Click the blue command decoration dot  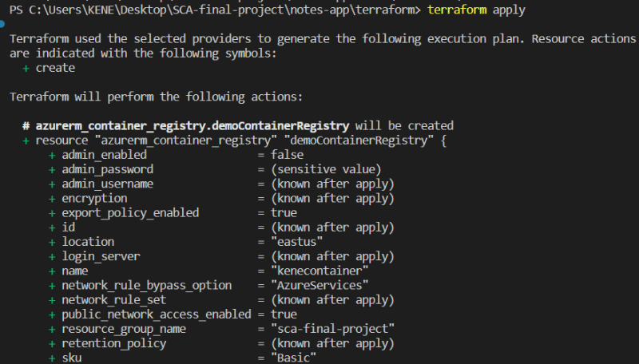point(2,24)
